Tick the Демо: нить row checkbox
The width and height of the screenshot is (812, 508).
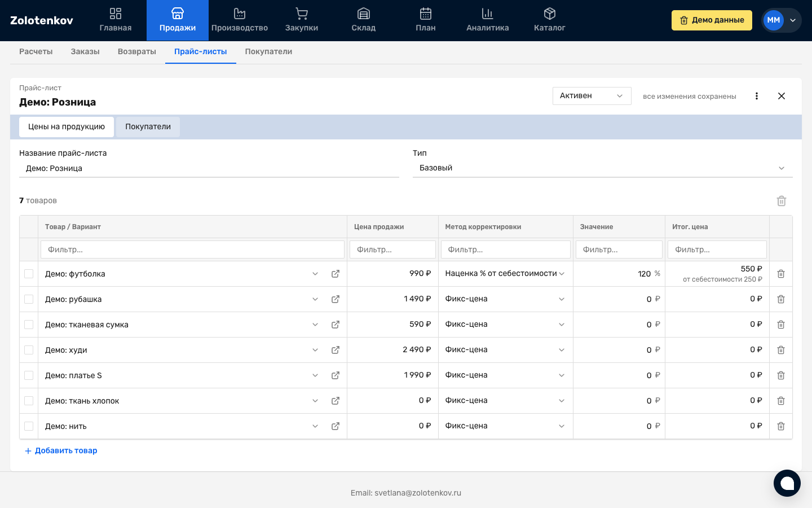click(29, 426)
